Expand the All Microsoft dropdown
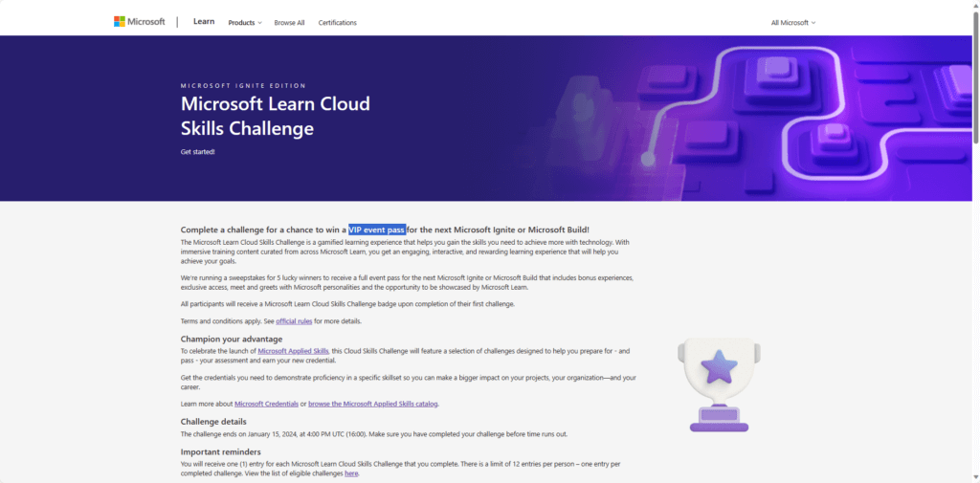The height and width of the screenshot is (483, 980). (793, 23)
